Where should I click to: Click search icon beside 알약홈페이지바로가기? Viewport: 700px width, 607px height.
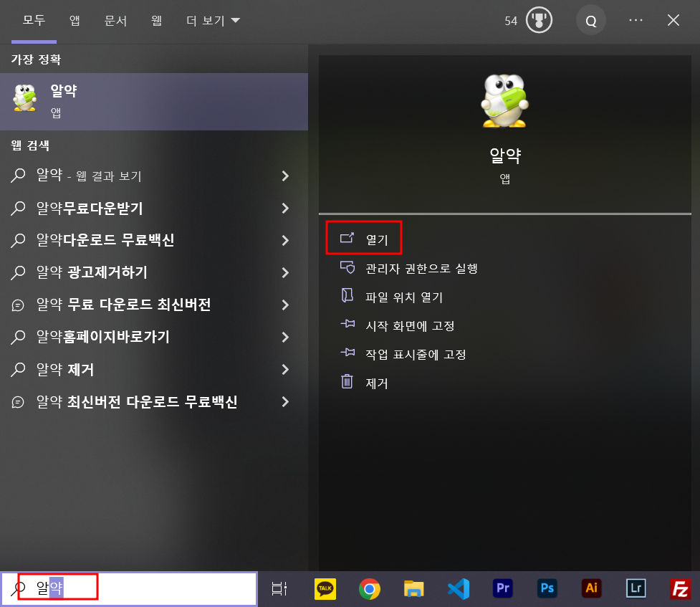click(x=18, y=337)
